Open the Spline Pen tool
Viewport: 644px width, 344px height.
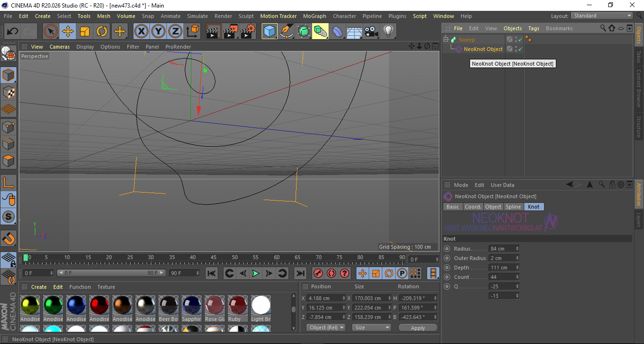pyautogui.click(x=287, y=32)
